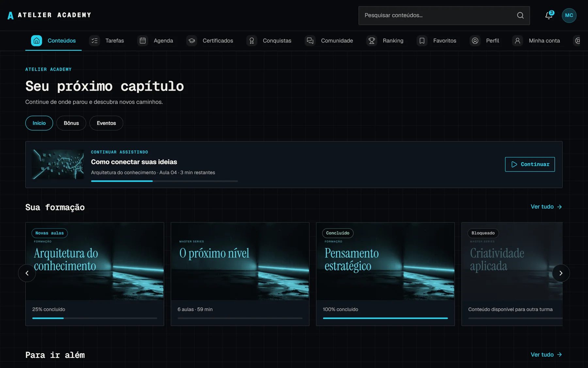Viewport: 588px width, 368px height.
Task: Open the Continuar assistindo video thumbnail
Action: [58, 165]
